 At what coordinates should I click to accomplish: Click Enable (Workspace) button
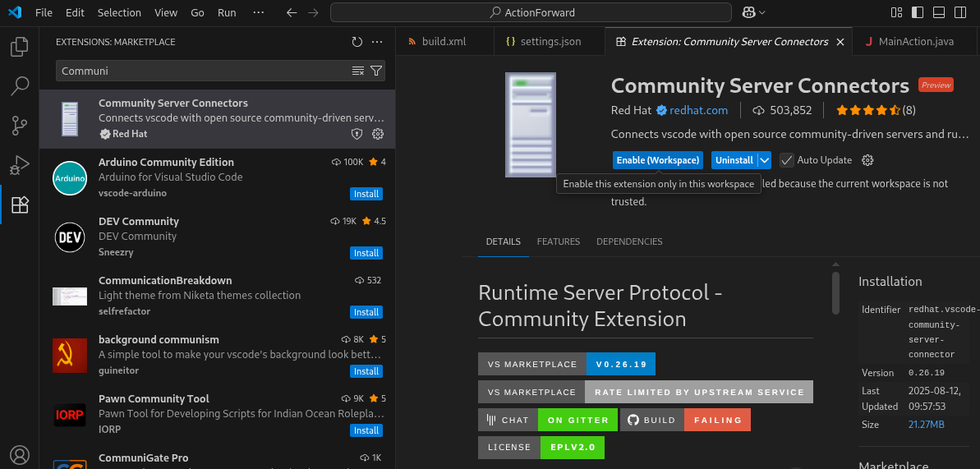tap(657, 160)
